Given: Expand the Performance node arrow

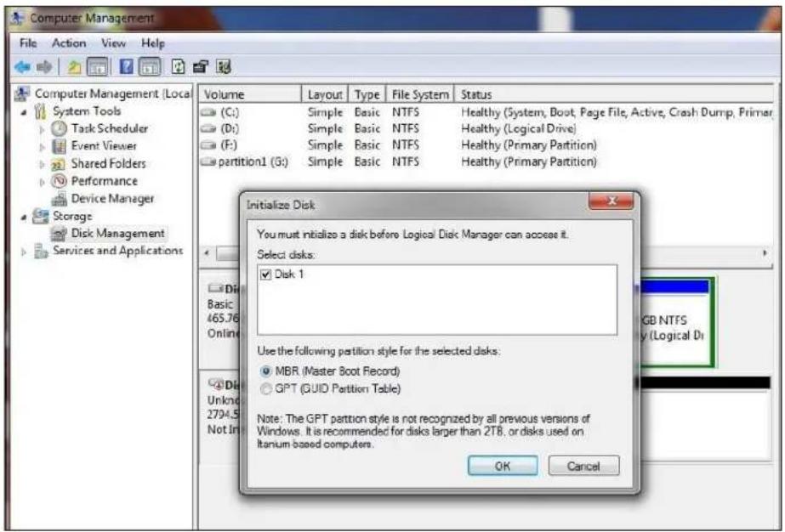Looking at the screenshot, I should (x=43, y=182).
